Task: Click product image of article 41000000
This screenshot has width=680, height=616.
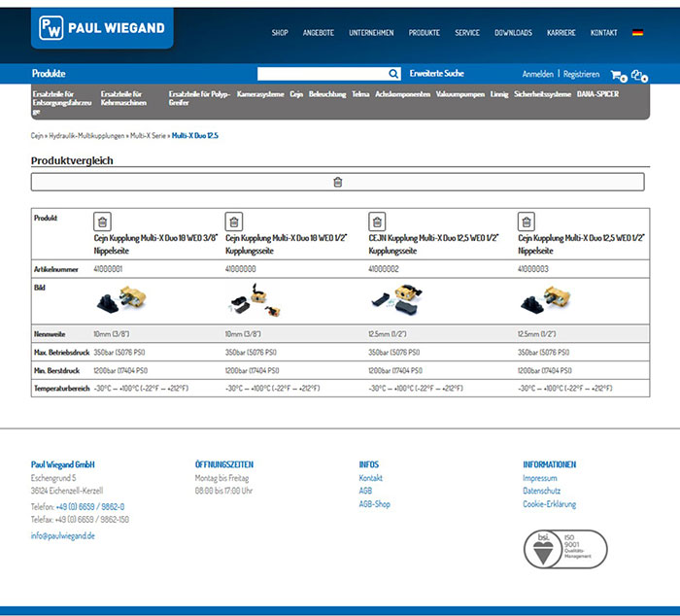Action: pos(255,300)
